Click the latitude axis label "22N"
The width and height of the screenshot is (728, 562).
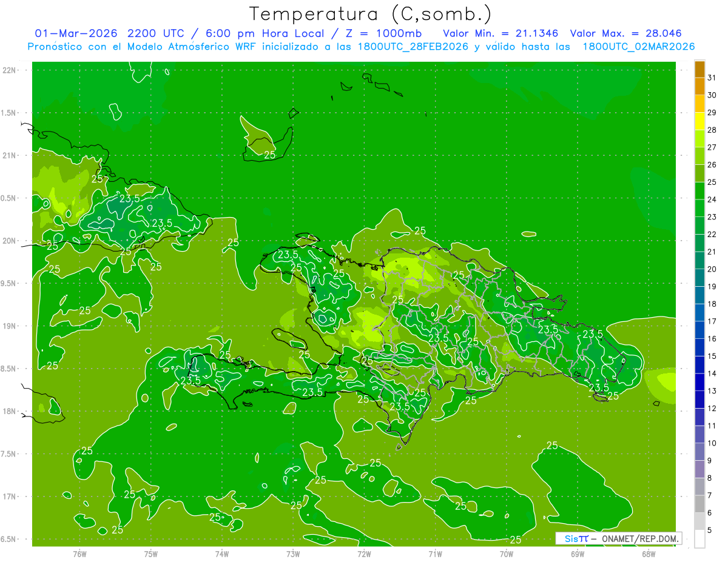pyautogui.click(x=10, y=70)
